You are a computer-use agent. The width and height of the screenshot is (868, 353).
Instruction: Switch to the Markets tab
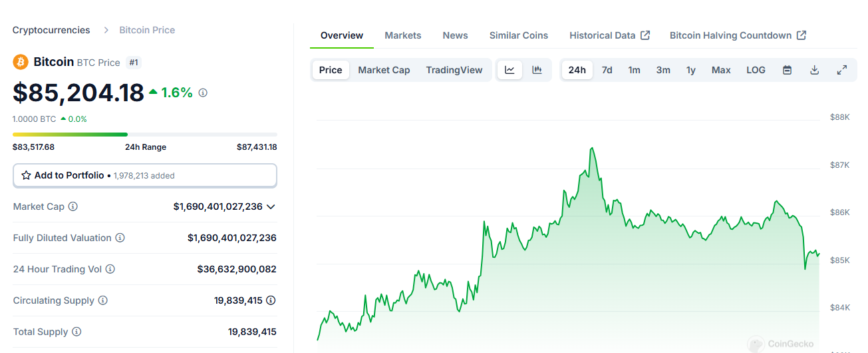pos(403,35)
